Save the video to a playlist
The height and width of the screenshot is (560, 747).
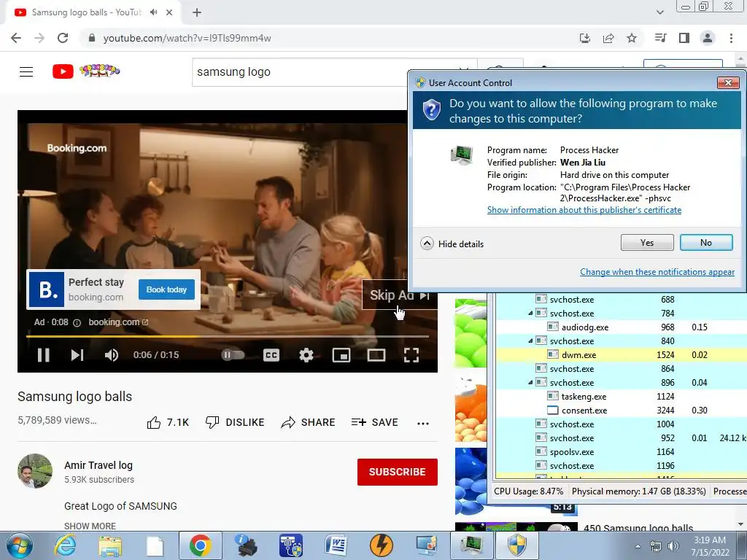click(374, 422)
